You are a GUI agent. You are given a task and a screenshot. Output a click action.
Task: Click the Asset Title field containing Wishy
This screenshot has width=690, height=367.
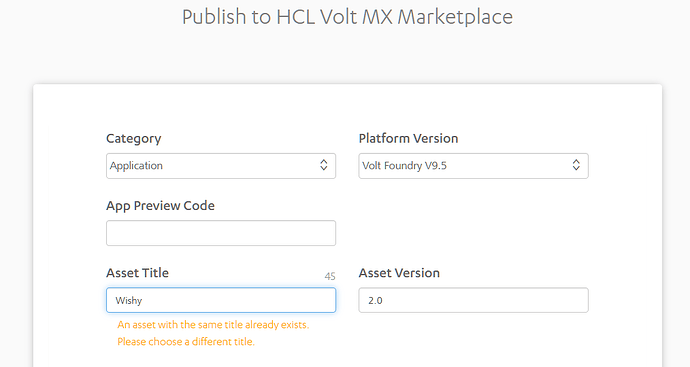[x=221, y=300]
